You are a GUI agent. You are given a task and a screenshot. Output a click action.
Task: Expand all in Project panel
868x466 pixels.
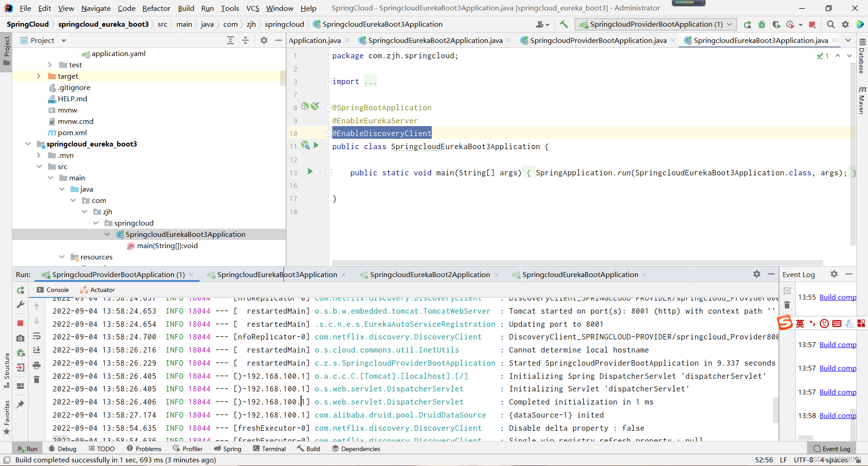tap(231, 40)
